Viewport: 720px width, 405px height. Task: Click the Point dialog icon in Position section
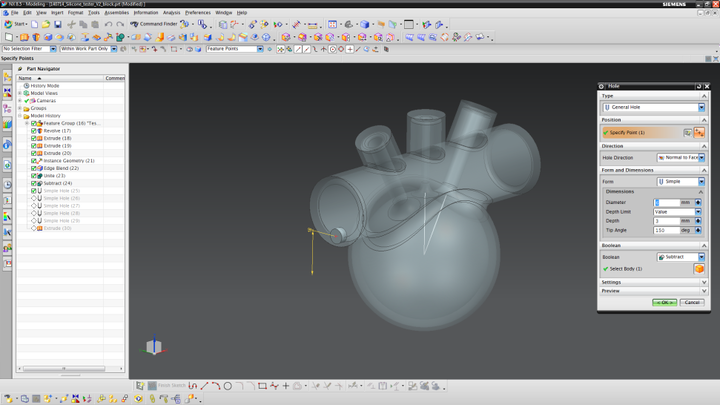tap(699, 133)
